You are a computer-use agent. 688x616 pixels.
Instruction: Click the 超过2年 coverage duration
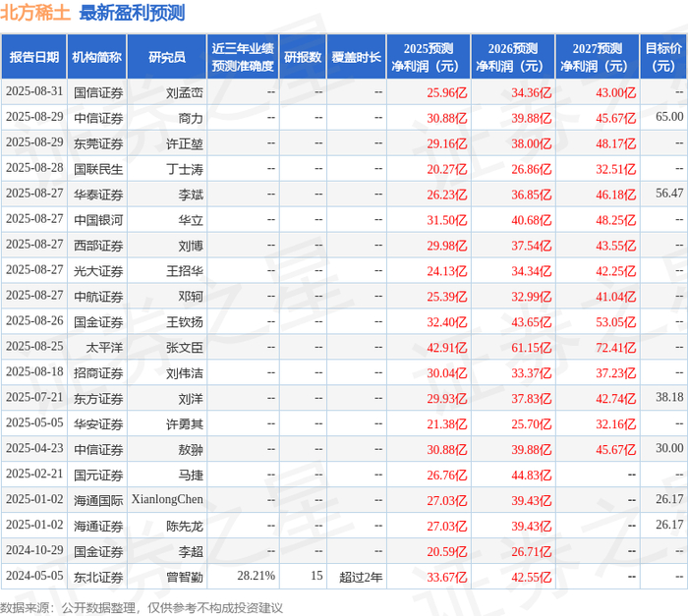coord(361,577)
